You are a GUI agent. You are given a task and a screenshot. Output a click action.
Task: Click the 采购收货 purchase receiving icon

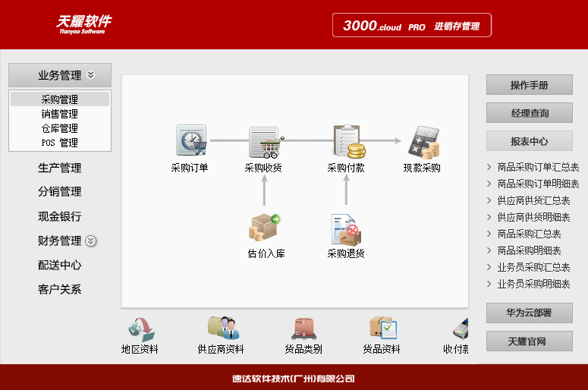pos(264,141)
